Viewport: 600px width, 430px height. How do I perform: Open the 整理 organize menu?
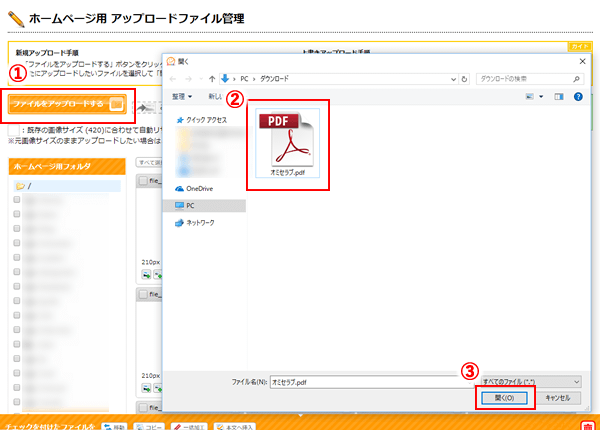pos(182,97)
